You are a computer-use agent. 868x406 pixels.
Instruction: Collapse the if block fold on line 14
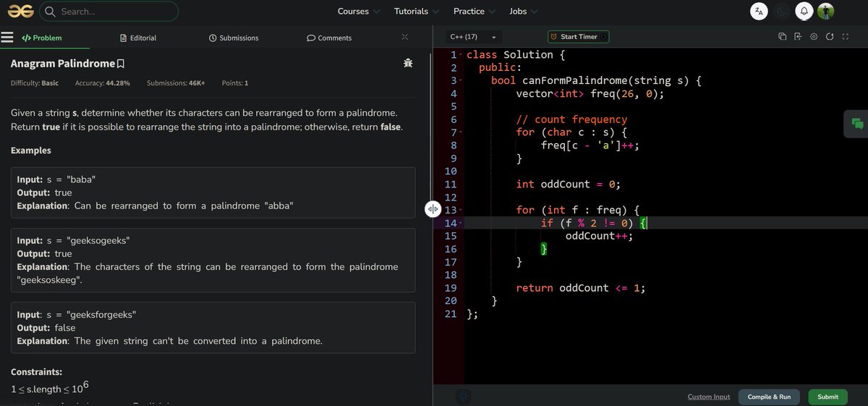(x=460, y=223)
